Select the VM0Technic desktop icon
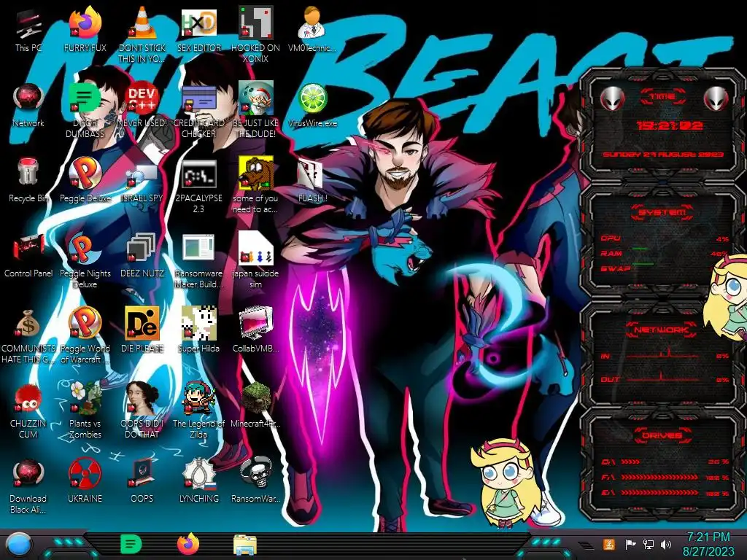The width and height of the screenshot is (747, 560). pyautogui.click(x=312, y=29)
